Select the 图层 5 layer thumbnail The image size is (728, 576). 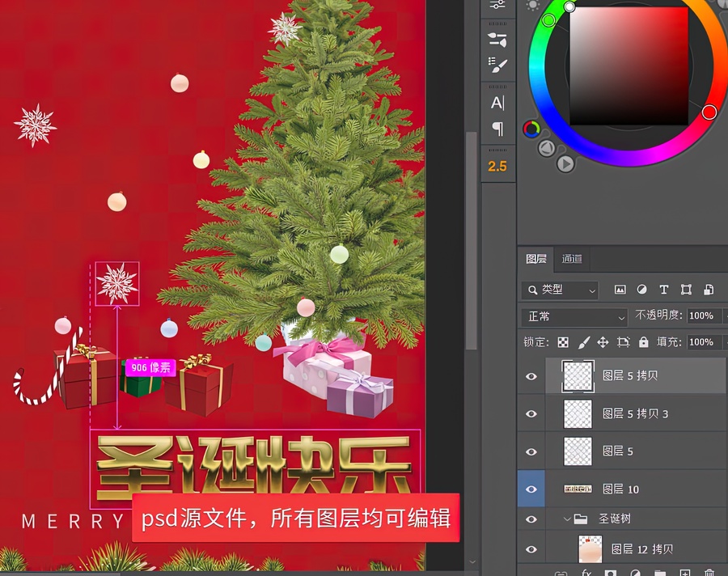coord(578,451)
